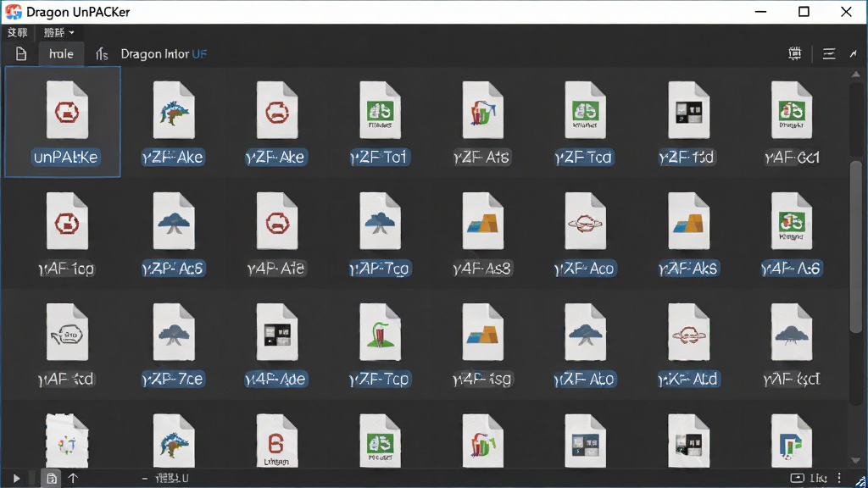The height and width of the screenshot is (488, 868).
Task: Select the yZF-Ake file with dragon icon
Action: pos(174,109)
